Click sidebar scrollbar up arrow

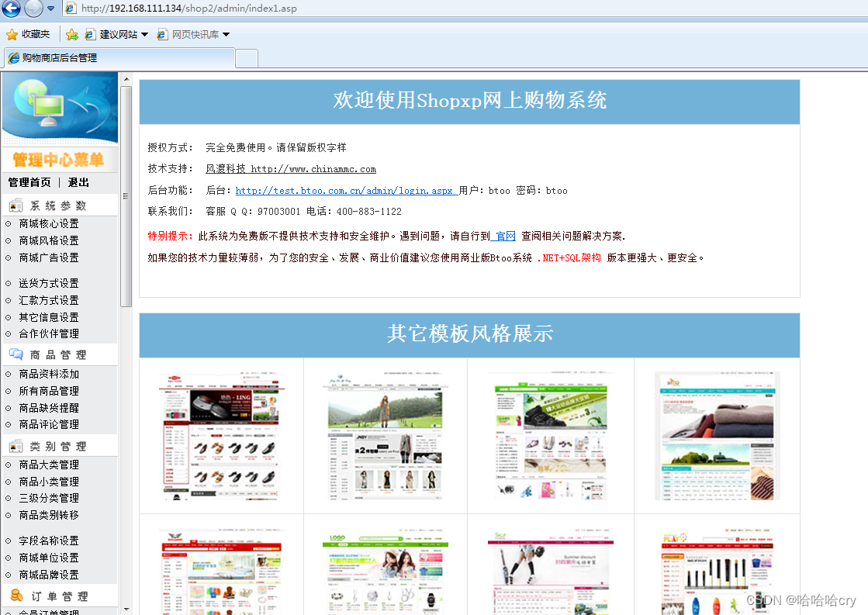pos(126,78)
